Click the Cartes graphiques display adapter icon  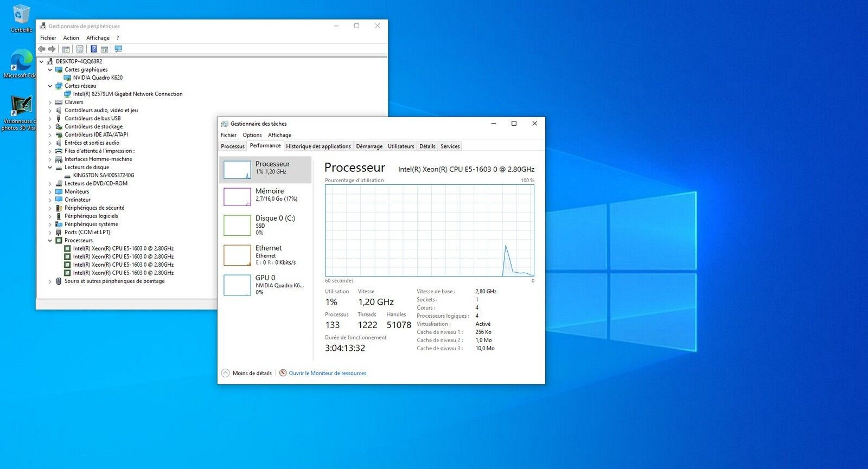tap(59, 69)
